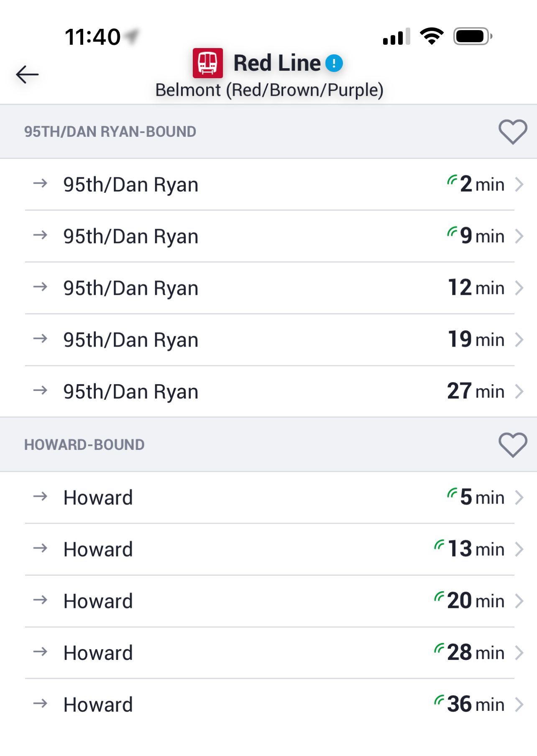Tap the real-time signal icon beside 5 min
The image size is (537, 756).
point(452,493)
